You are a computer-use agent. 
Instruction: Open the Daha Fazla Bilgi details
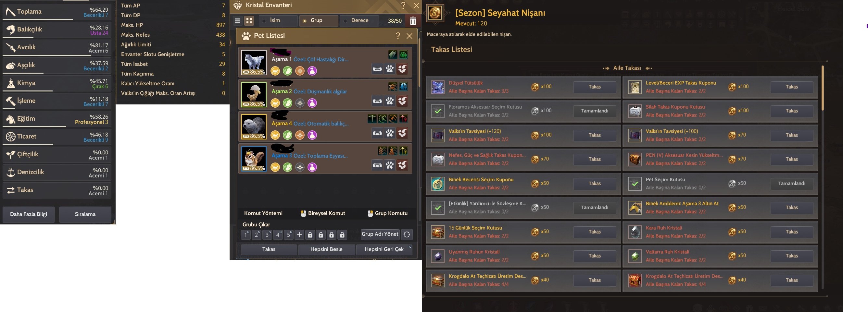point(29,214)
